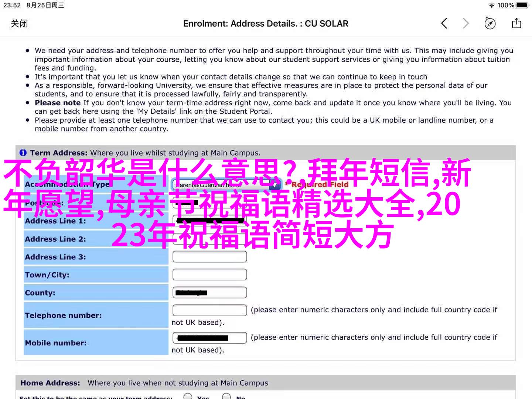Image resolution: width=532 pixels, height=399 pixels.
Task: Open page in Safari via compass icon
Action: point(490,24)
